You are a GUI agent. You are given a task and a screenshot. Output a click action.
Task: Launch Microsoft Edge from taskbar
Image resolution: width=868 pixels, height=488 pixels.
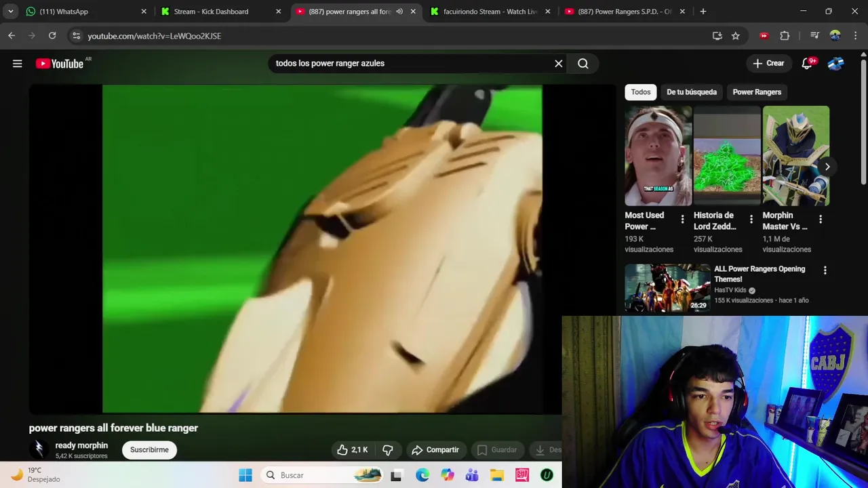[x=422, y=475]
